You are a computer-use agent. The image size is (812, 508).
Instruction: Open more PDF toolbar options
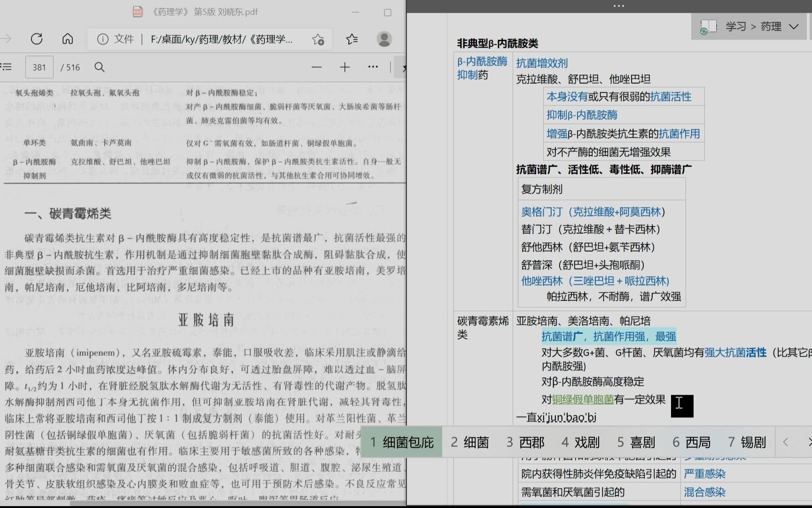point(373,67)
